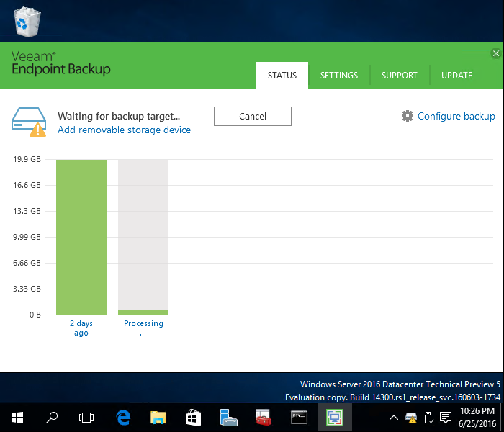Click the backup drive warning icon
The width and height of the screenshot is (504, 432).
click(29, 122)
